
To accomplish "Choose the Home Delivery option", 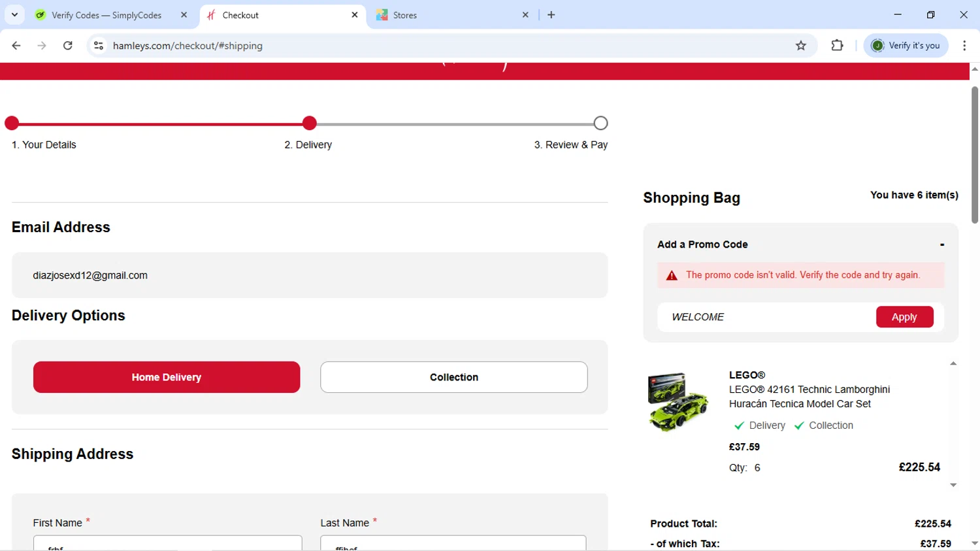I will [167, 377].
